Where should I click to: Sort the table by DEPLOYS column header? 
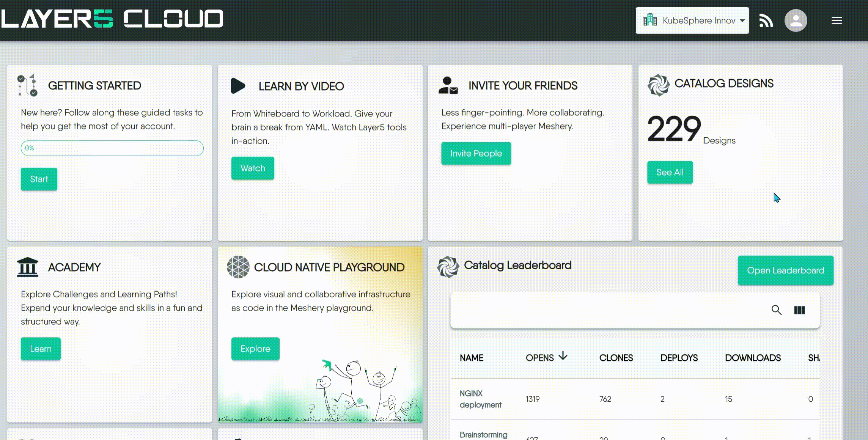[679, 358]
